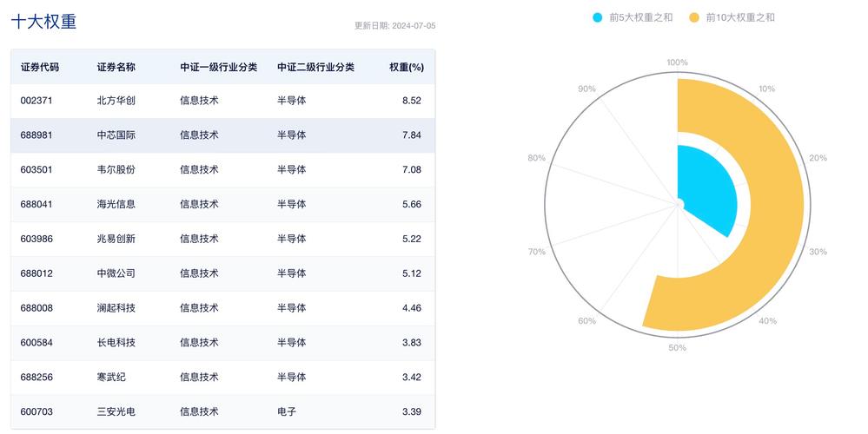
Task: Click weight value 8.52
Action: (412, 101)
